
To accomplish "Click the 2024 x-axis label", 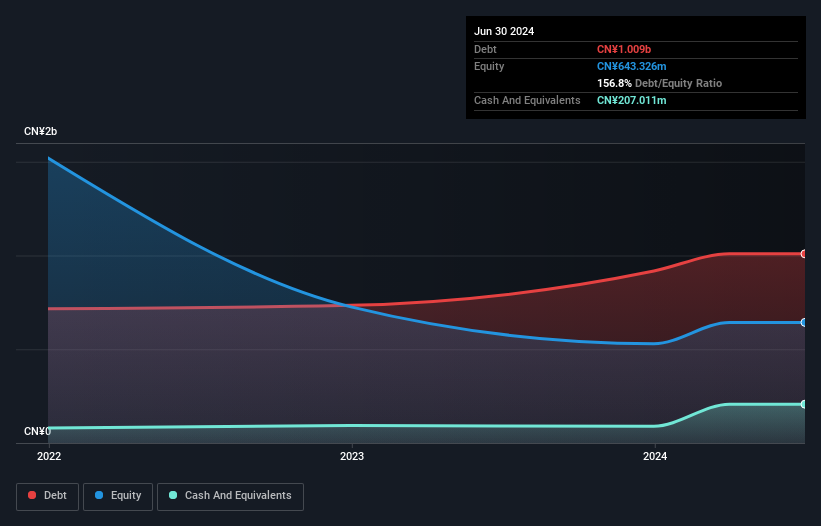I will point(655,456).
